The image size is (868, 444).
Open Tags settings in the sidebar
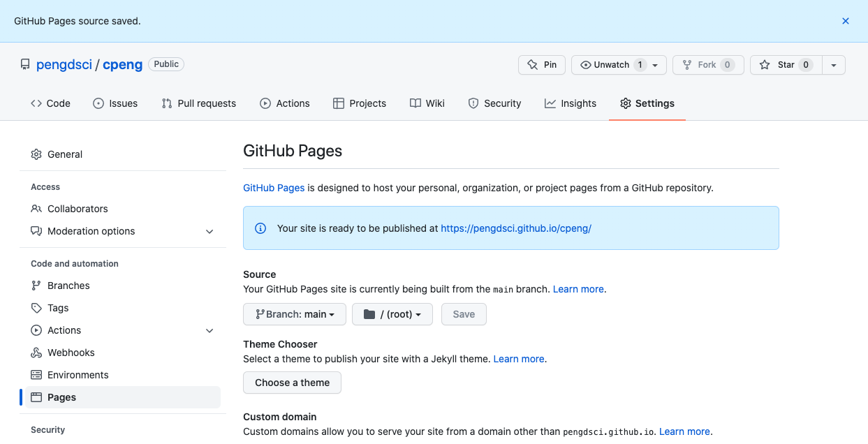click(x=123, y=308)
